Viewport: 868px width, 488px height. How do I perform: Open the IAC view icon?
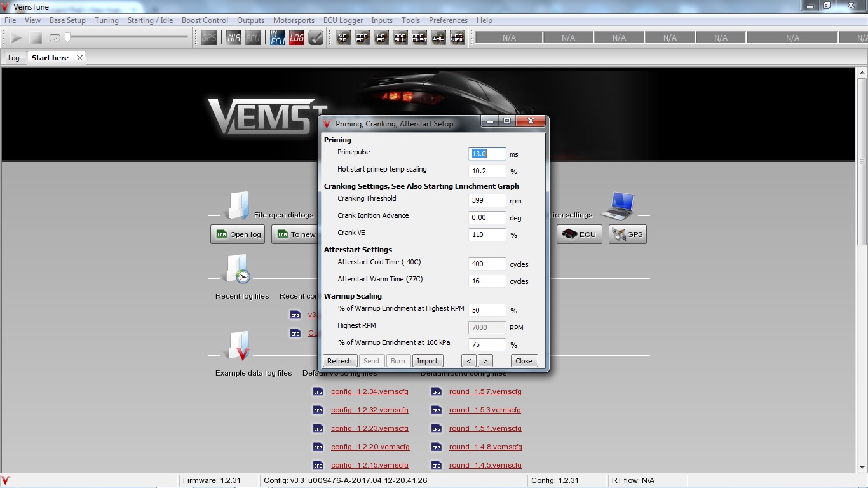[x=438, y=38]
